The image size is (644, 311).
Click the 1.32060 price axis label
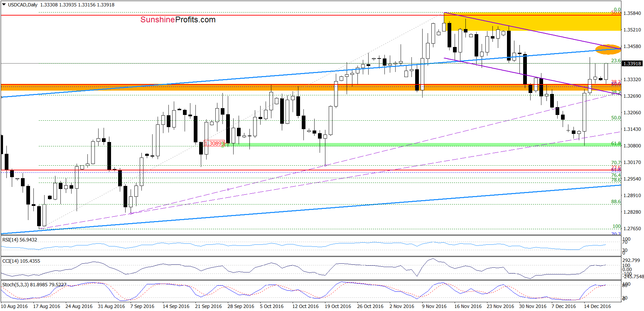(x=632, y=113)
